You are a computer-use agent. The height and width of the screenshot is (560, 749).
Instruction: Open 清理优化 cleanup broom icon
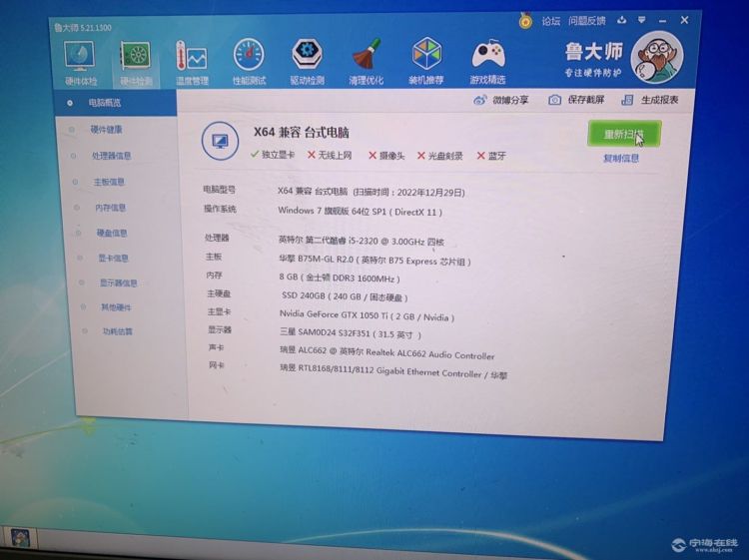pos(366,62)
